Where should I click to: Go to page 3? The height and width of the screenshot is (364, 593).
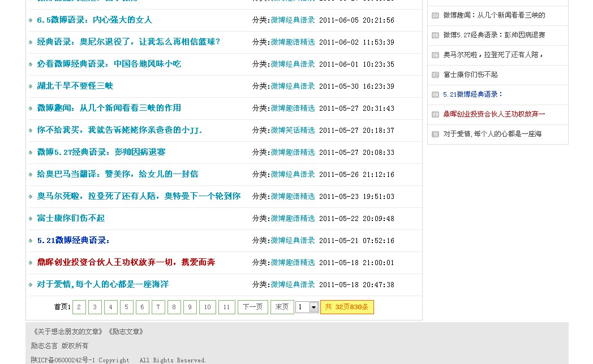(95, 307)
